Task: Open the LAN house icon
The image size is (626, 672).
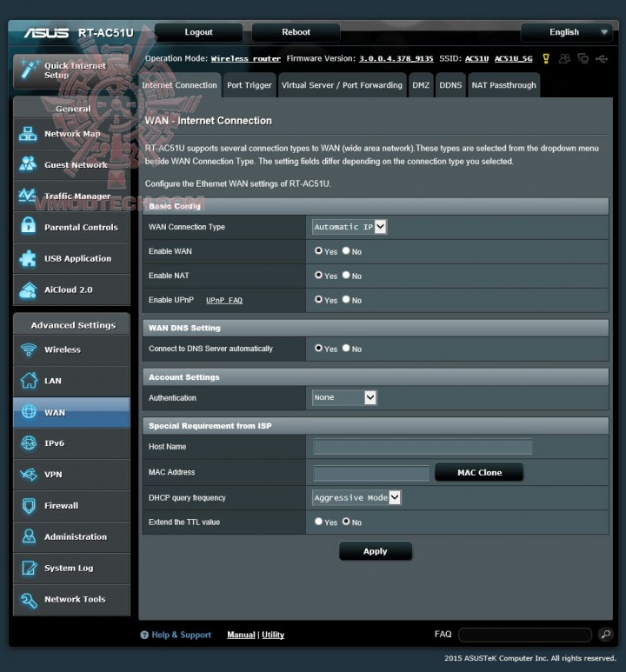Action: pyautogui.click(x=29, y=381)
